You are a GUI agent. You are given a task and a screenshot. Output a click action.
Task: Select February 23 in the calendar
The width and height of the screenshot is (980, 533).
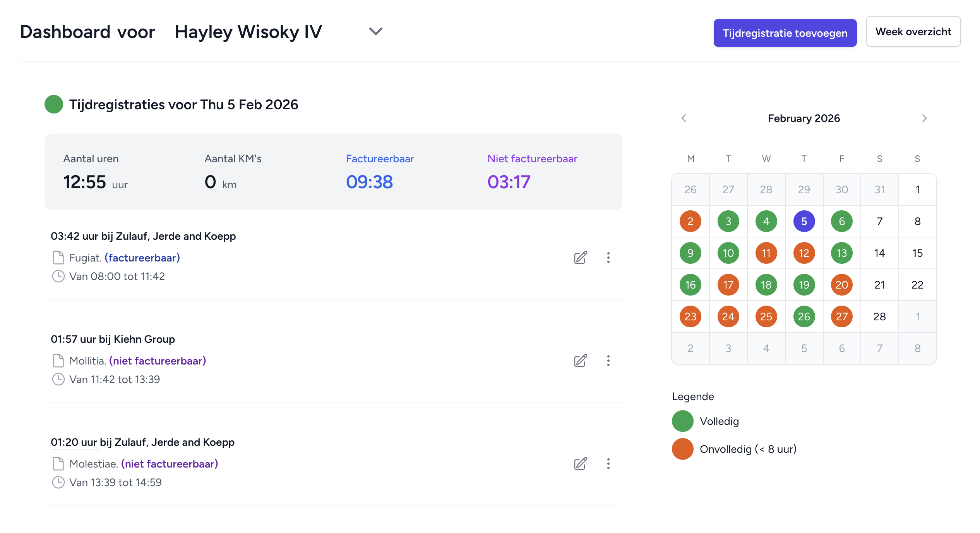click(690, 316)
